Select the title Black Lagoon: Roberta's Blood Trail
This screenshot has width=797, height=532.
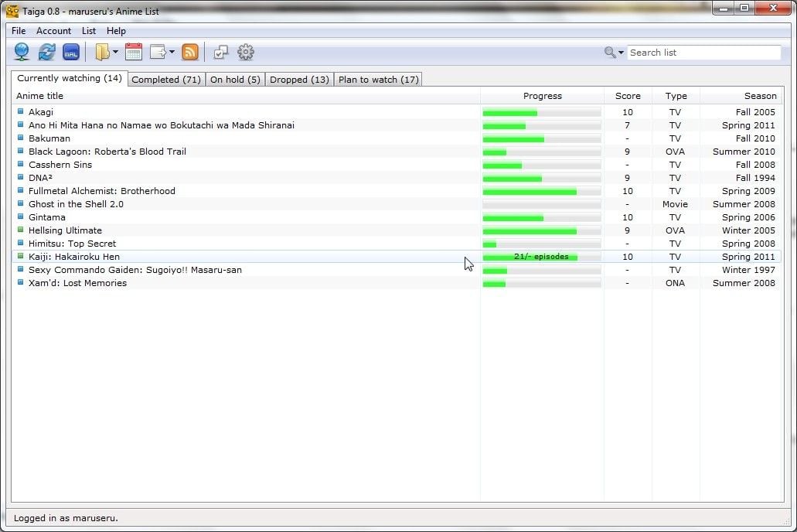[107, 152]
